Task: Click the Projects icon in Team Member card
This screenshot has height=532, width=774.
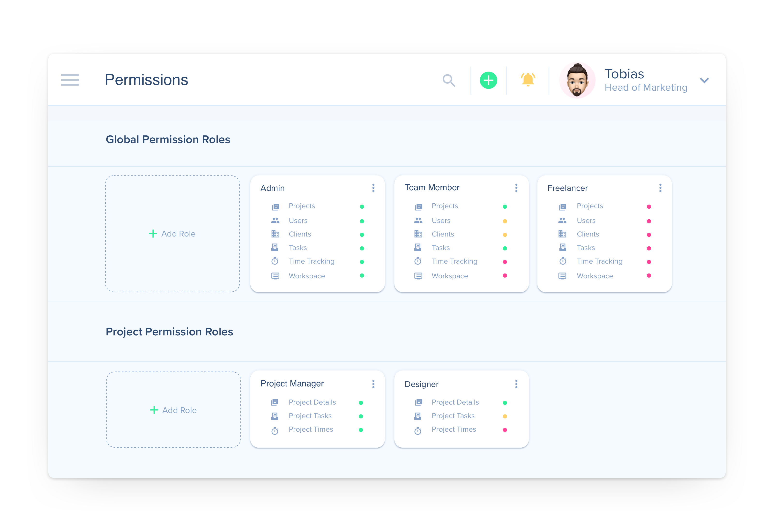Action: click(x=418, y=207)
